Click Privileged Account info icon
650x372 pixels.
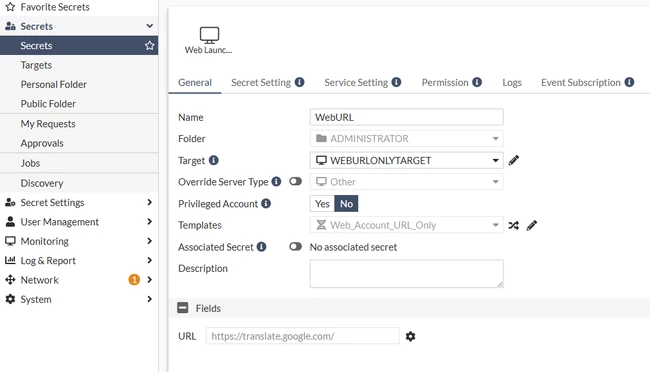(266, 204)
